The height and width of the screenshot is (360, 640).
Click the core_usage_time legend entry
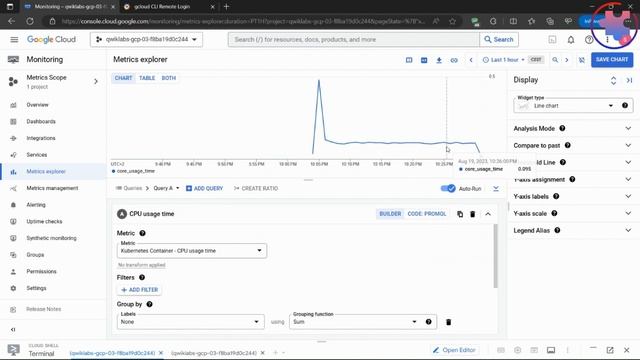(133, 171)
